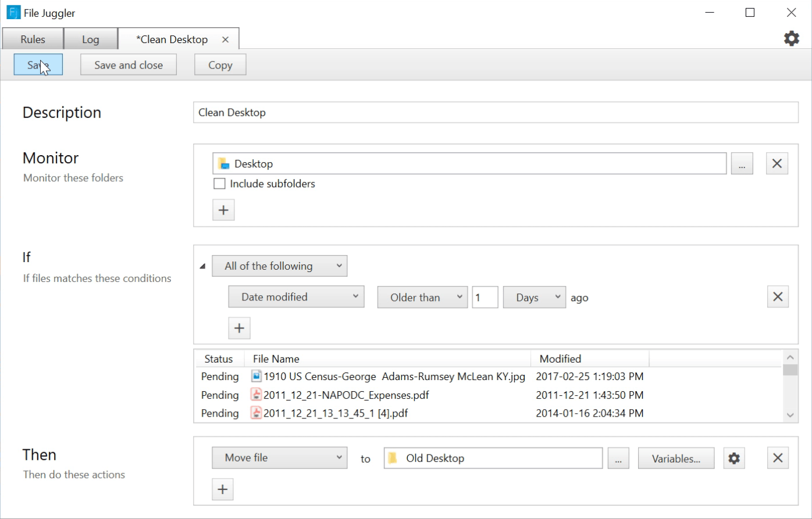Click modified date 2011-12-21 1:43:50 PM
Image resolution: width=812 pixels, height=519 pixels.
click(589, 395)
